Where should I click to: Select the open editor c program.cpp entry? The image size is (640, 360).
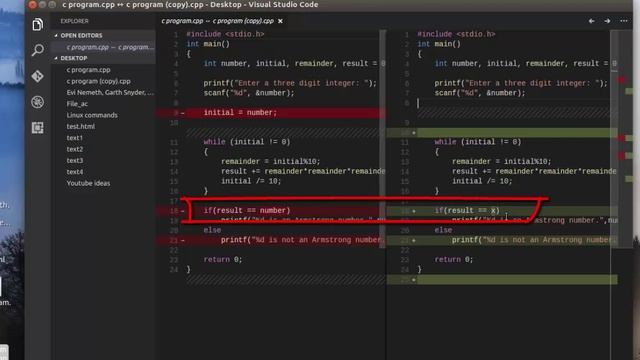[x=110, y=47]
